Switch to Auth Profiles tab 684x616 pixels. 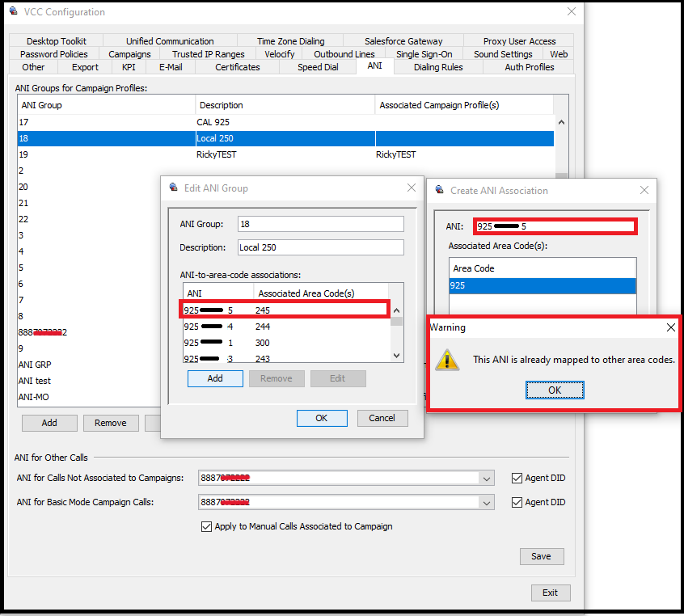(x=529, y=67)
